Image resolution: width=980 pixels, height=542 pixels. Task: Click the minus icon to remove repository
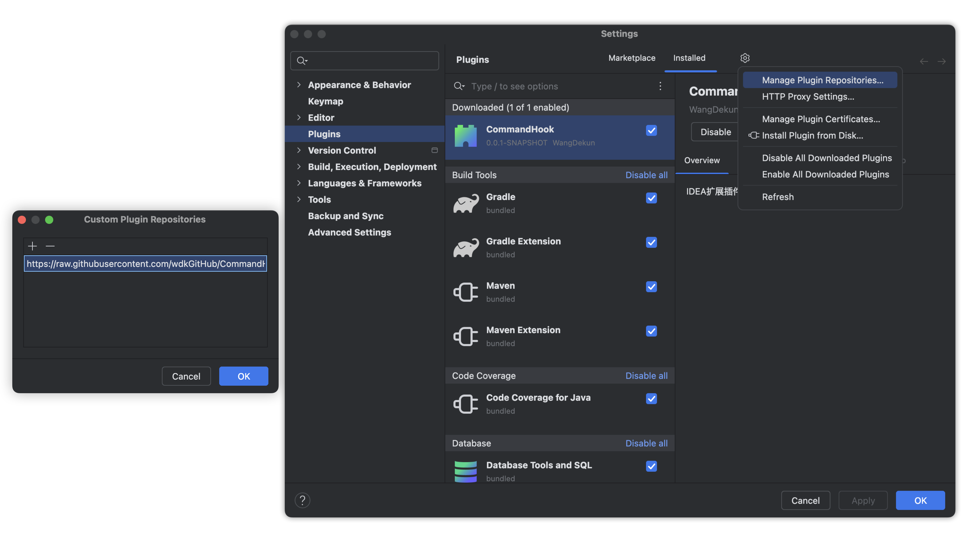[x=50, y=246]
